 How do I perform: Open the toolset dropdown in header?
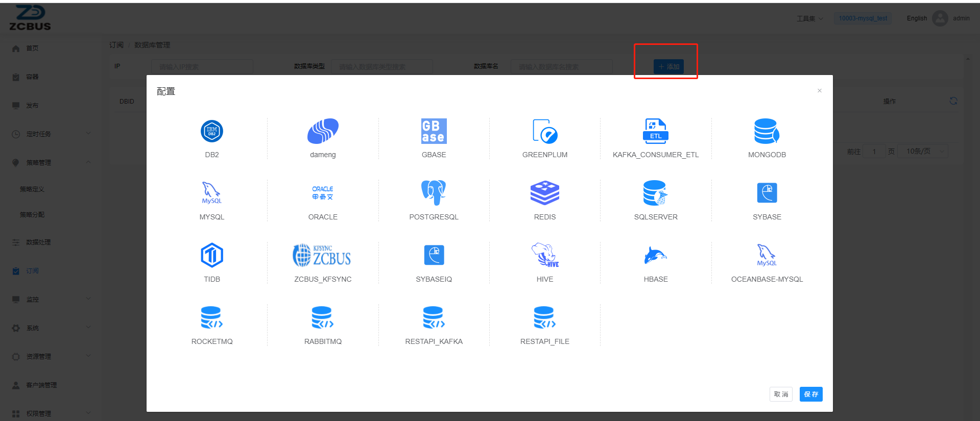[809, 18]
